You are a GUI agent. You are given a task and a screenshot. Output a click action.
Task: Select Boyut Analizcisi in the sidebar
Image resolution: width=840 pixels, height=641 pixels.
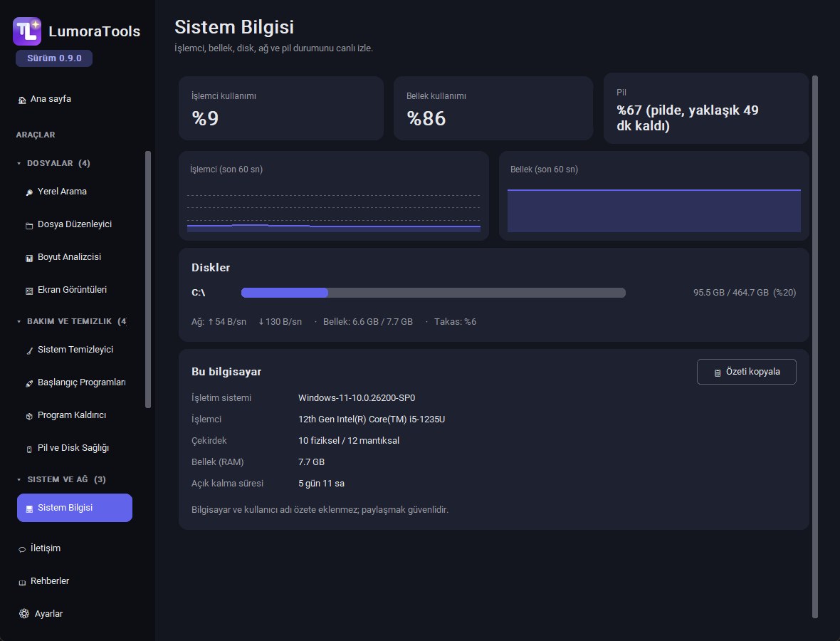75,256
